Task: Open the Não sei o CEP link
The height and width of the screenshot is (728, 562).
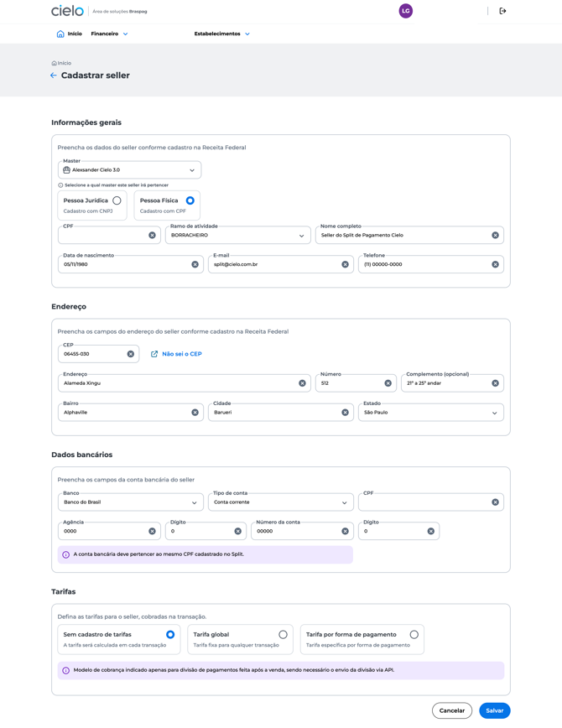Action: (x=177, y=354)
